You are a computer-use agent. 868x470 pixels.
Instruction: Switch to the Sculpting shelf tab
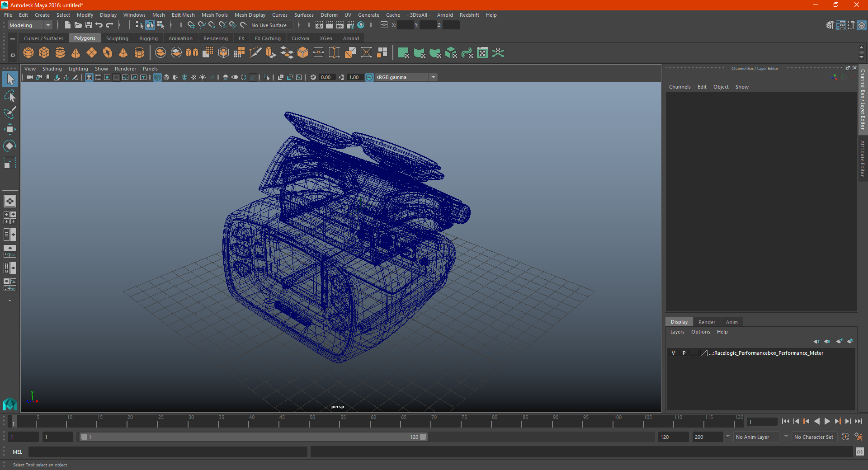pos(117,38)
